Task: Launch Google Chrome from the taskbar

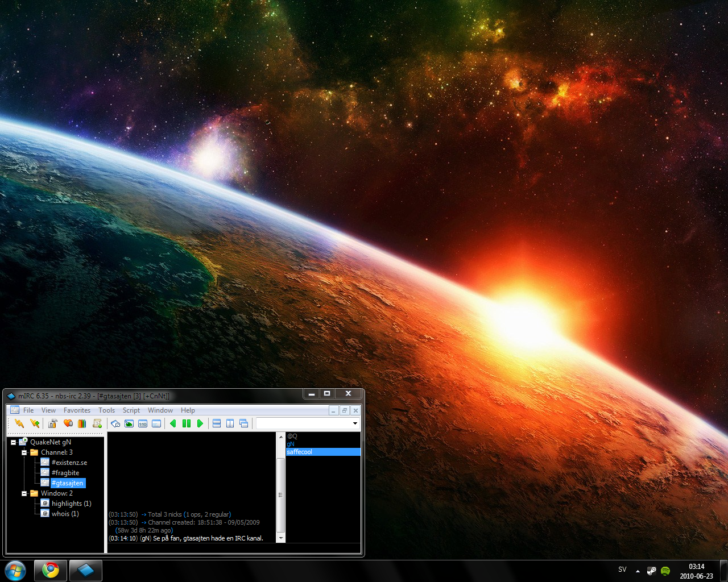Action: click(51, 570)
